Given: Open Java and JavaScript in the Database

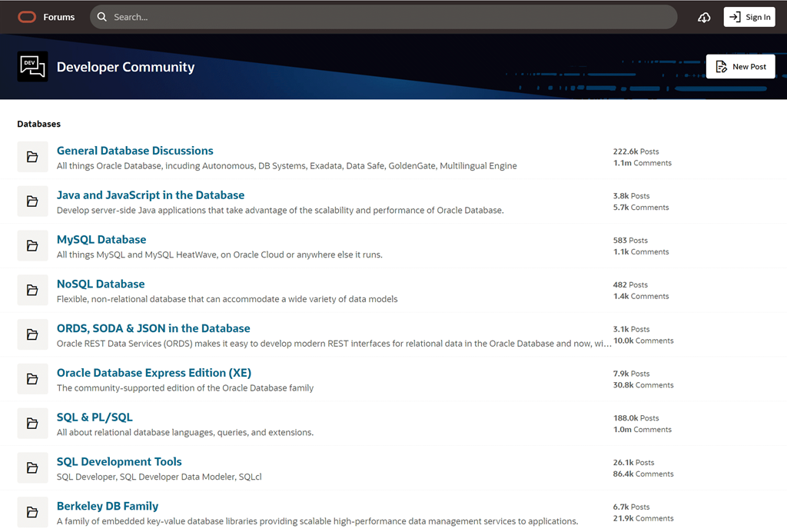Looking at the screenshot, I should [151, 195].
